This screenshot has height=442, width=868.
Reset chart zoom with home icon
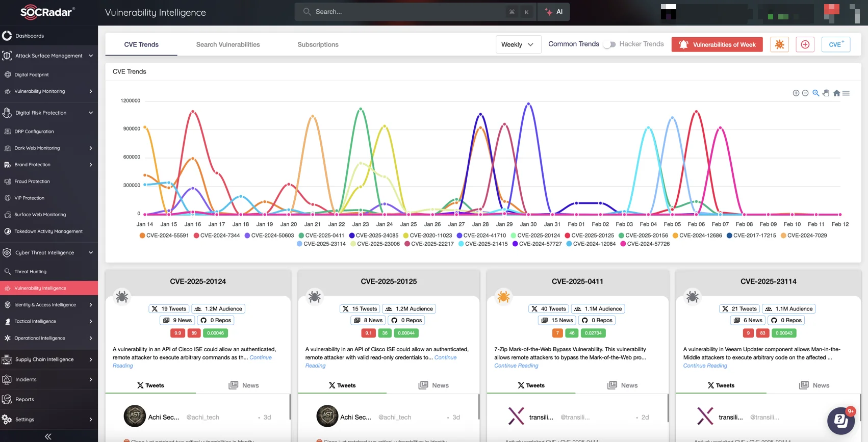click(836, 93)
